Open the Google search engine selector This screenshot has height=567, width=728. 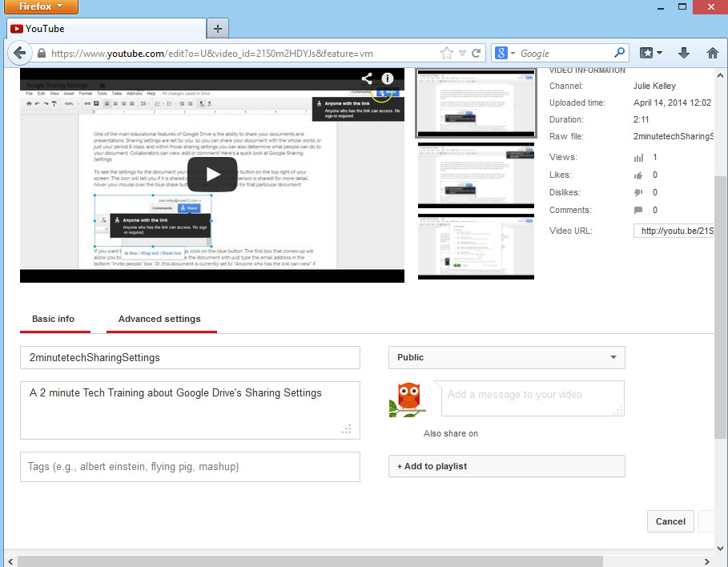click(505, 53)
